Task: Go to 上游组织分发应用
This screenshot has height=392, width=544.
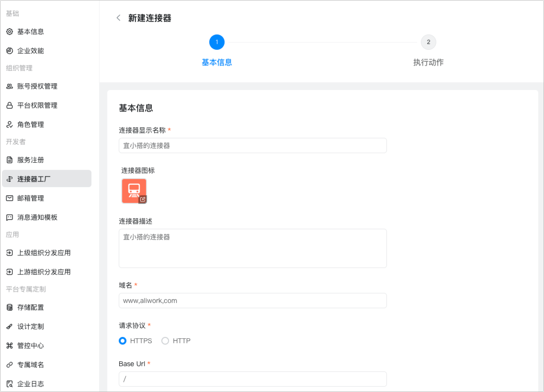Action: [x=47, y=272]
